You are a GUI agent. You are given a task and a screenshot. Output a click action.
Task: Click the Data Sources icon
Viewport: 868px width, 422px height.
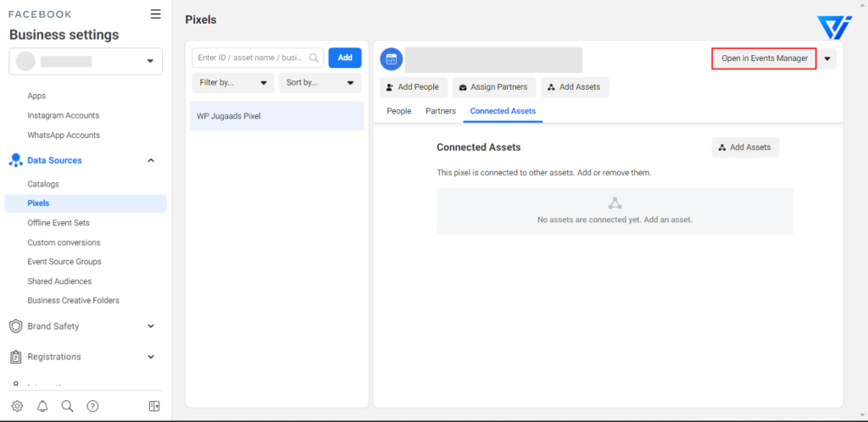click(15, 160)
